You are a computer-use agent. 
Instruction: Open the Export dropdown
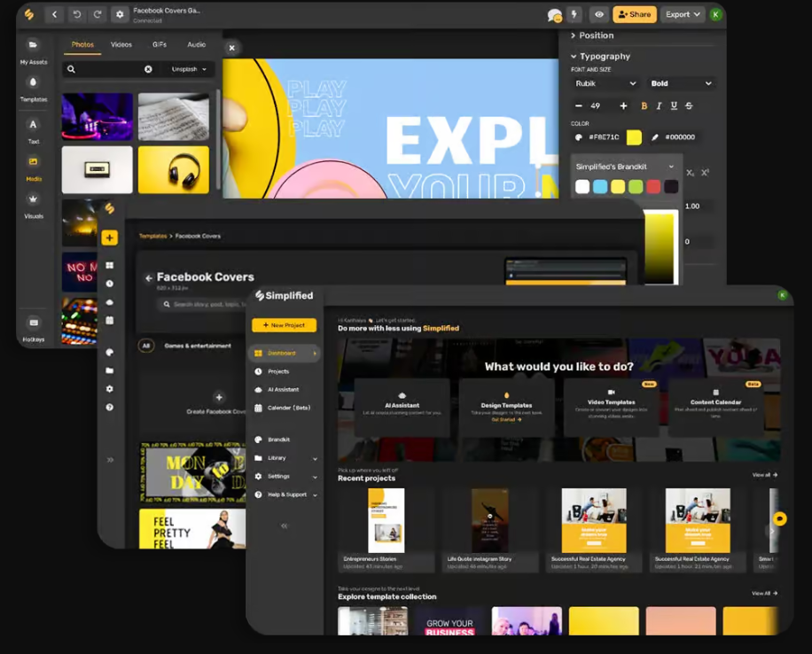pyautogui.click(x=683, y=14)
